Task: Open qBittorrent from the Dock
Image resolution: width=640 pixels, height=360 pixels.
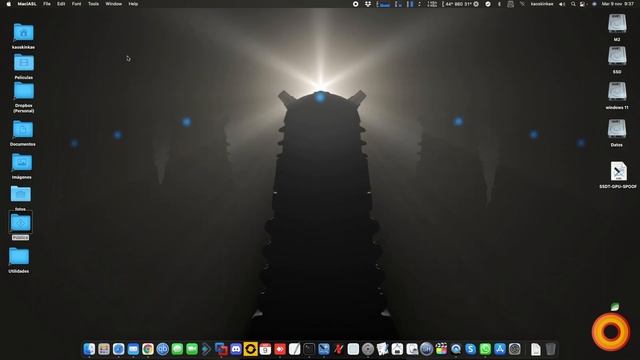Action: coord(162,349)
